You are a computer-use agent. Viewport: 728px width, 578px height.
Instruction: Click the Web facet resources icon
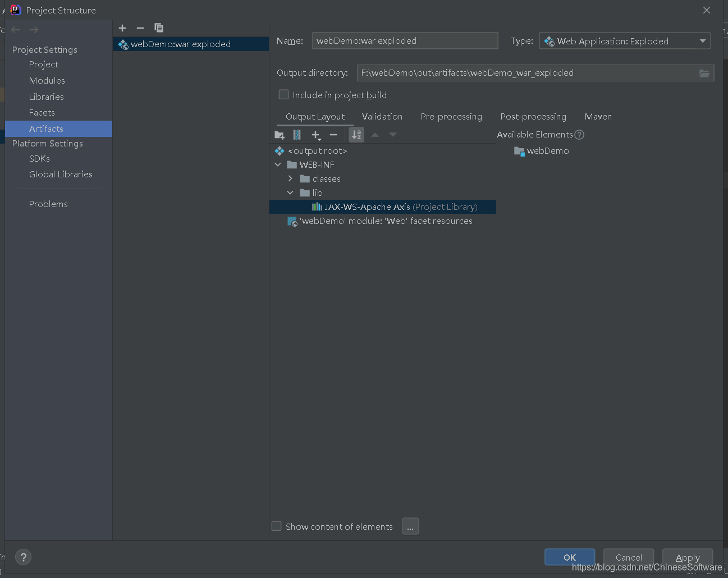(292, 221)
